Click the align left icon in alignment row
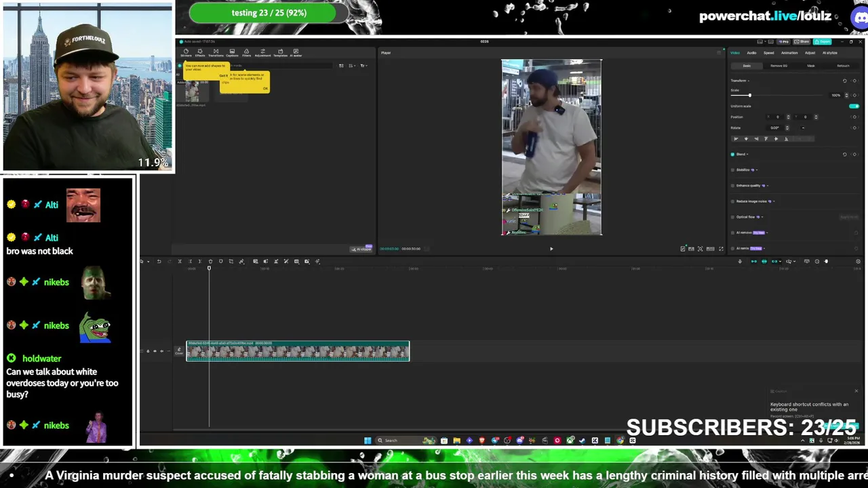The image size is (868, 488). (736, 139)
